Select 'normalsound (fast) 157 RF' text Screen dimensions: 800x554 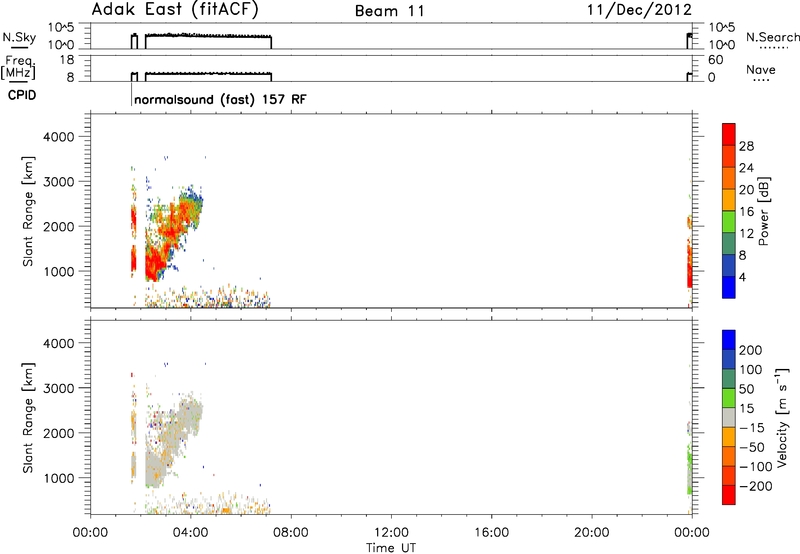point(220,99)
